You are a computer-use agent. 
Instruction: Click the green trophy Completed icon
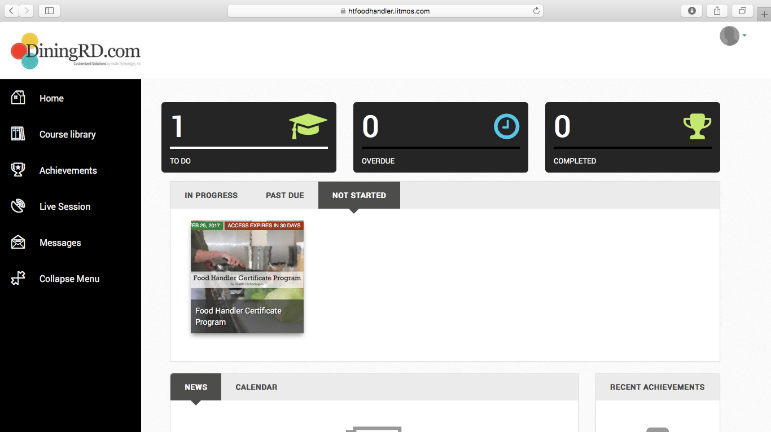tap(697, 126)
